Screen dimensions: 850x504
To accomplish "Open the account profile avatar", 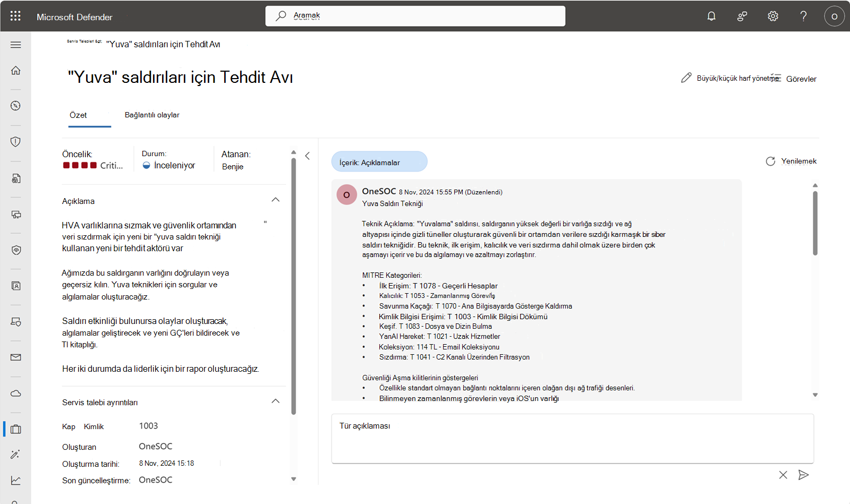I will coord(834,16).
